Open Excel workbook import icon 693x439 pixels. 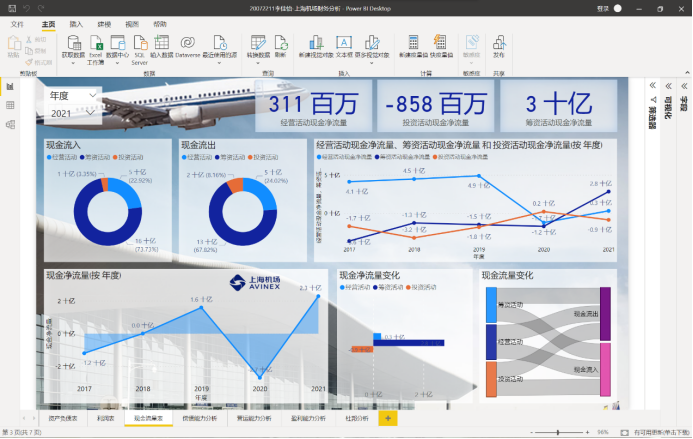97,47
